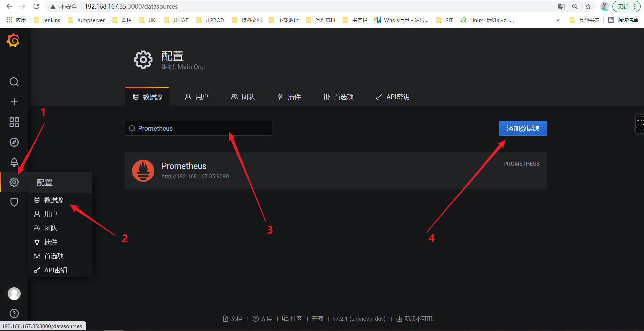The width and height of the screenshot is (644, 331).
Task: Open the 社区 footer link
Action: click(x=292, y=319)
